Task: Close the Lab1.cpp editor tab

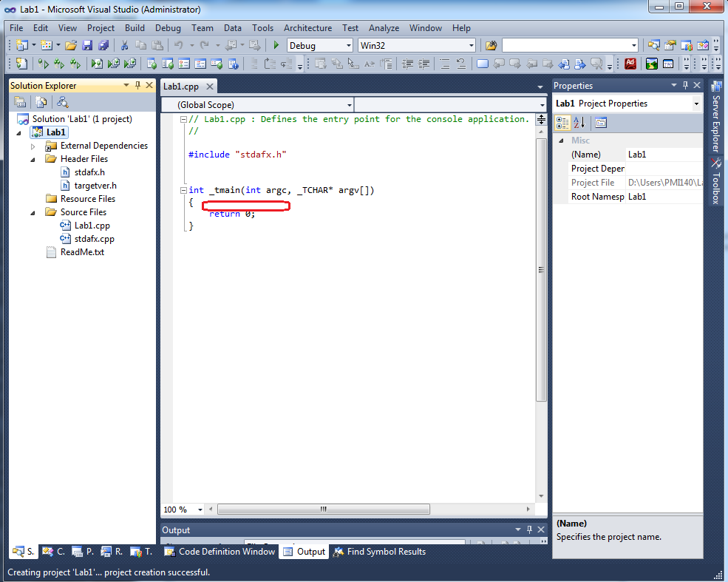Action: click(x=210, y=87)
